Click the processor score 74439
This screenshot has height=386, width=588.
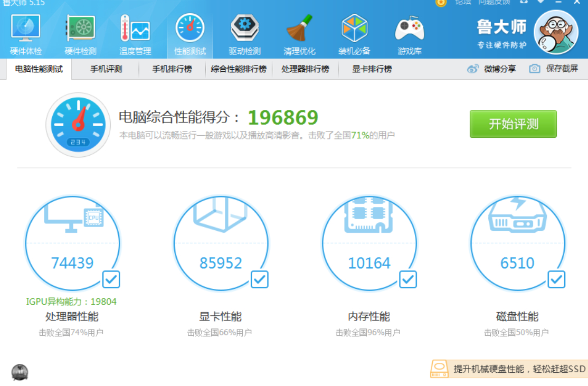click(x=72, y=263)
